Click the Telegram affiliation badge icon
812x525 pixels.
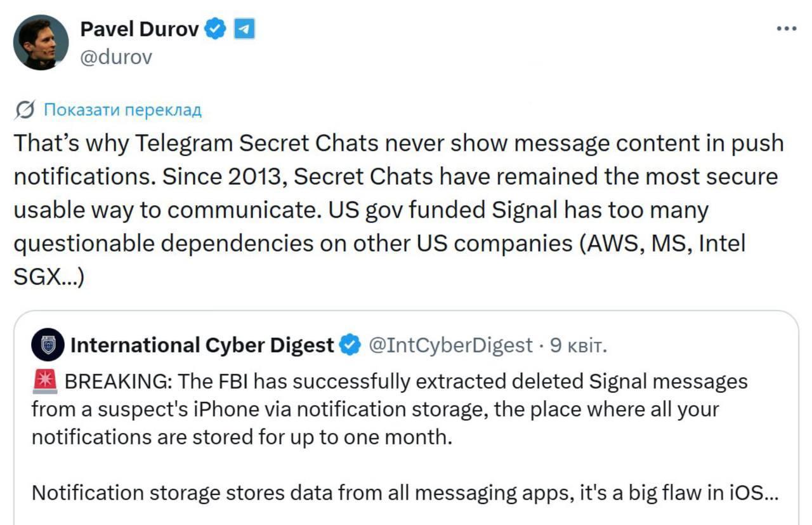click(x=244, y=29)
